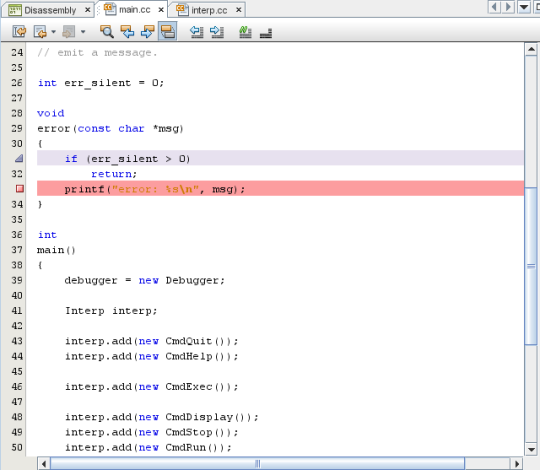Click the main.cc file icon
This screenshot has height=470, width=540.
pos(110,9)
